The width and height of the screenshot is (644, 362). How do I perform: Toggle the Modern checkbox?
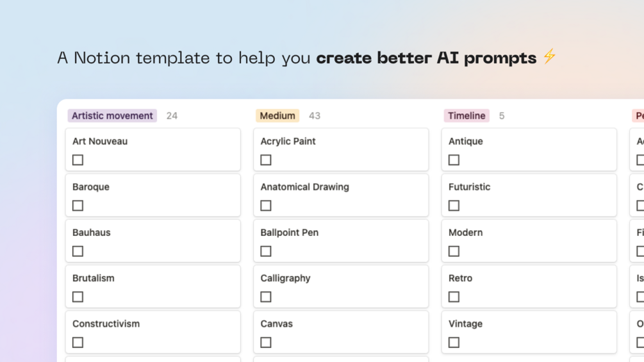pyautogui.click(x=454, y=251)
